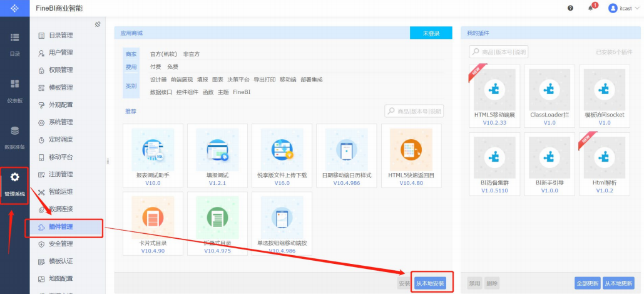Select 填报调试 plugin card
This screenshot has height=294, width=644.
point(217,155)
